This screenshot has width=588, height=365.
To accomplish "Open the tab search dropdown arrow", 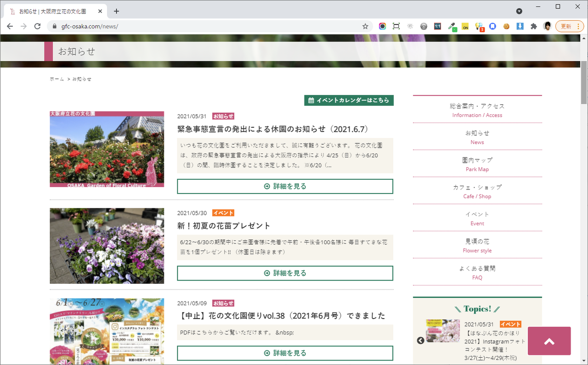I will point(519,11).
